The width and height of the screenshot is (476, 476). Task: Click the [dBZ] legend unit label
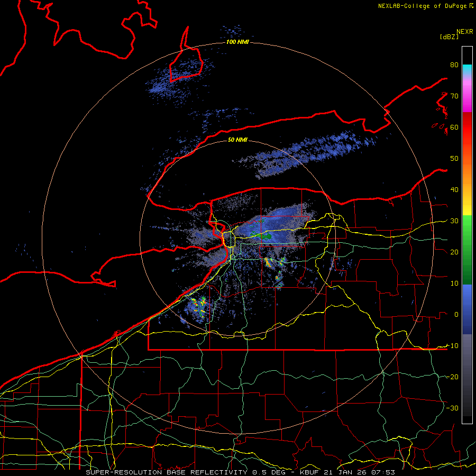(x=449, y=36)
